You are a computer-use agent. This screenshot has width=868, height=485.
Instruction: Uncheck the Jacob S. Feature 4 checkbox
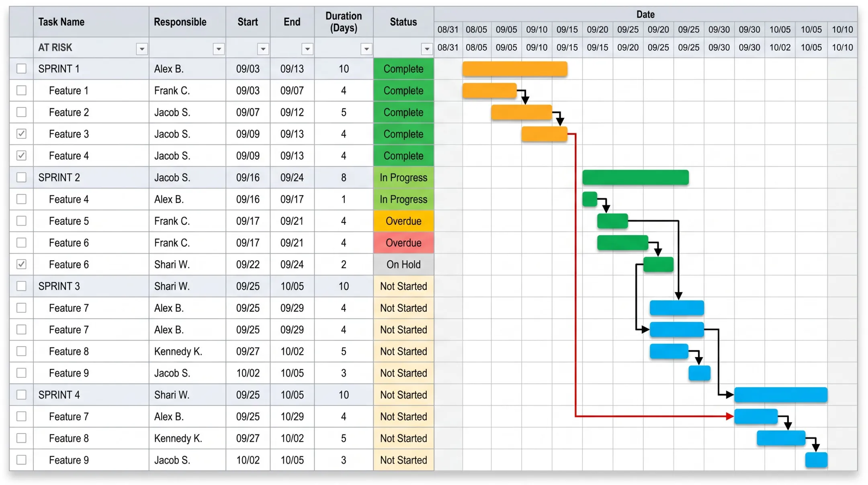click(21, 156)
